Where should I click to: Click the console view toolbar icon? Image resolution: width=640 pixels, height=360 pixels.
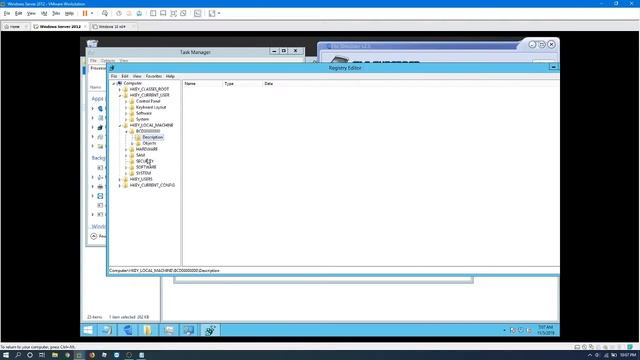(198, 13)
